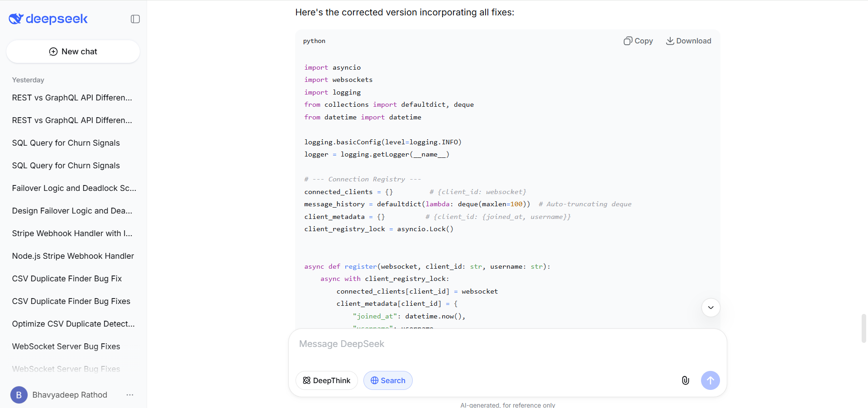Jump to bottom using the chevron button

[711, 308]
